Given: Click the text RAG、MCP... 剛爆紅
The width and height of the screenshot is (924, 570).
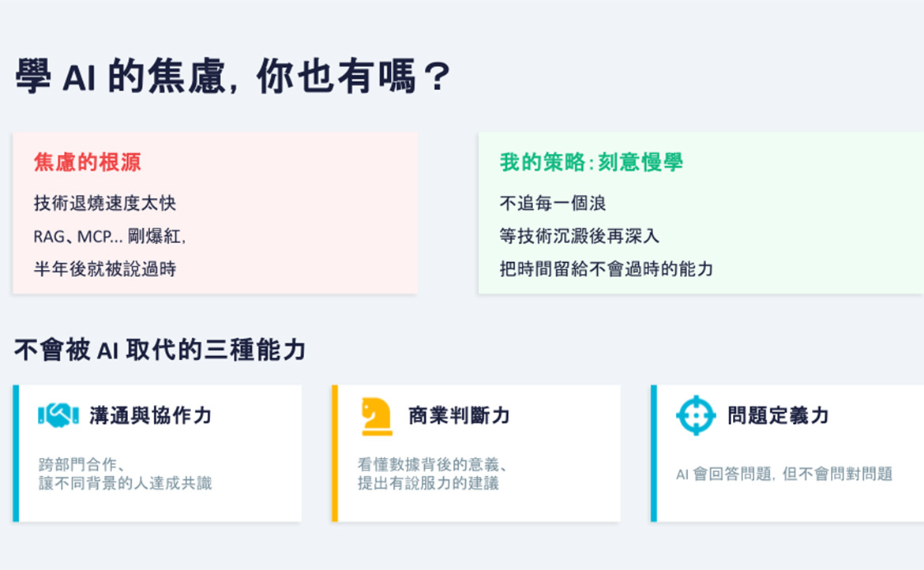Looking at the screenshot, I should (108, 236).
